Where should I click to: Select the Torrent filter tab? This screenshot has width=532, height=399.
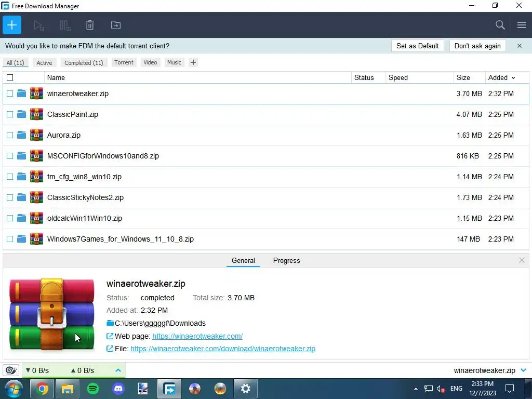pyautogui.click(x=124, y=62)
